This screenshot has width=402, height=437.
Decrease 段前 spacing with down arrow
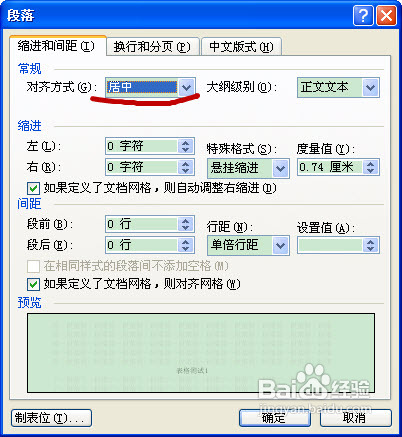click(186, 228)
